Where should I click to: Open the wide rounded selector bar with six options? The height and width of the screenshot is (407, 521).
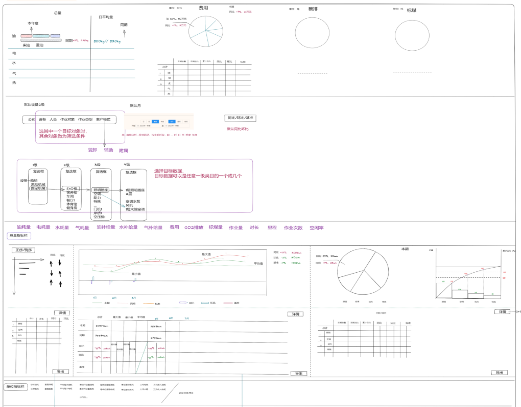tap(69, 119)
